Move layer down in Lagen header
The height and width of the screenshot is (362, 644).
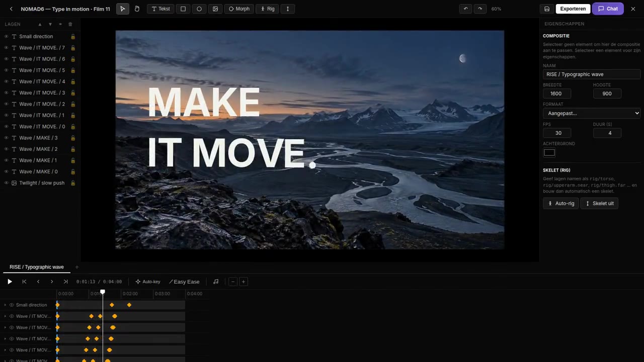[x=50, y=24]
